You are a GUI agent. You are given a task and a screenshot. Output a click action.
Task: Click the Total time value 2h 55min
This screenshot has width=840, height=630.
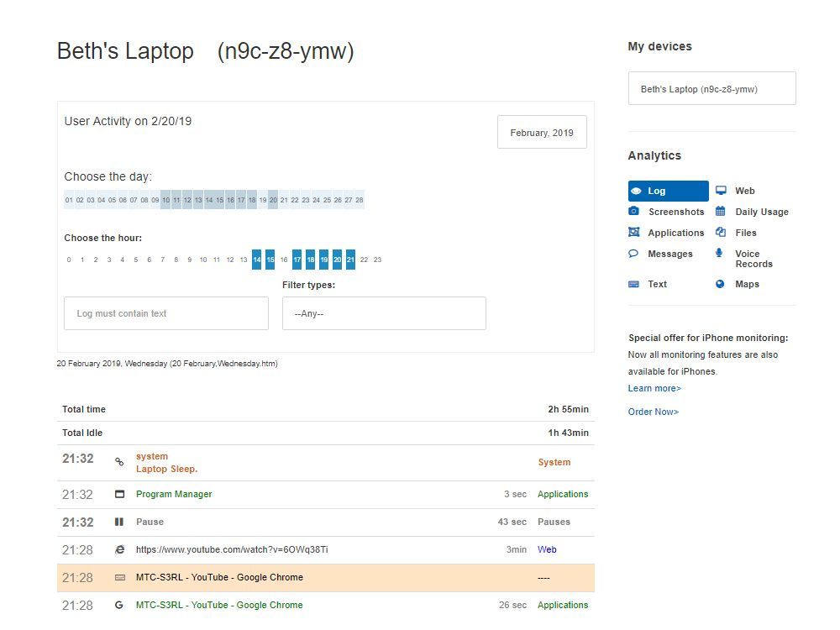coord(568,409)
